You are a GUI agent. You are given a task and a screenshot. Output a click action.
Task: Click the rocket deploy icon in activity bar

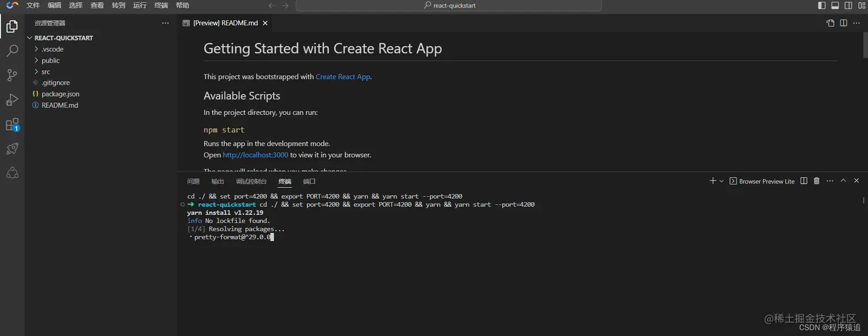click(12, 149)
